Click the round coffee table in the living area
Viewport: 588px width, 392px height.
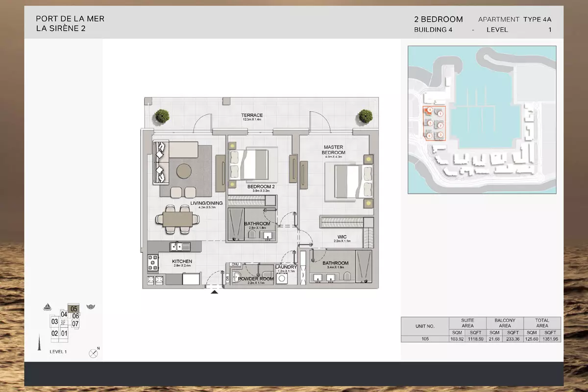pos(184,171)
